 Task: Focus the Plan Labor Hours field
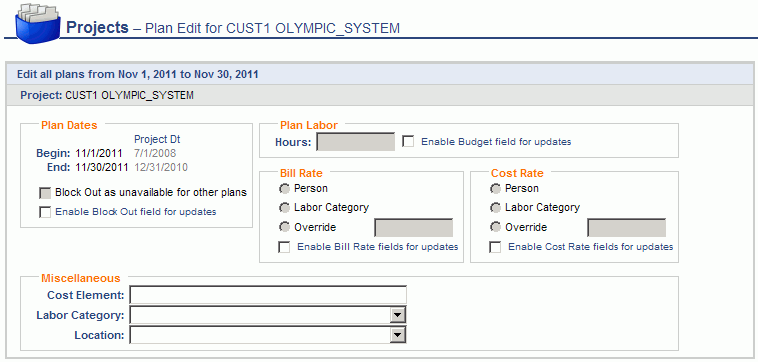click(x=356, y=142)
